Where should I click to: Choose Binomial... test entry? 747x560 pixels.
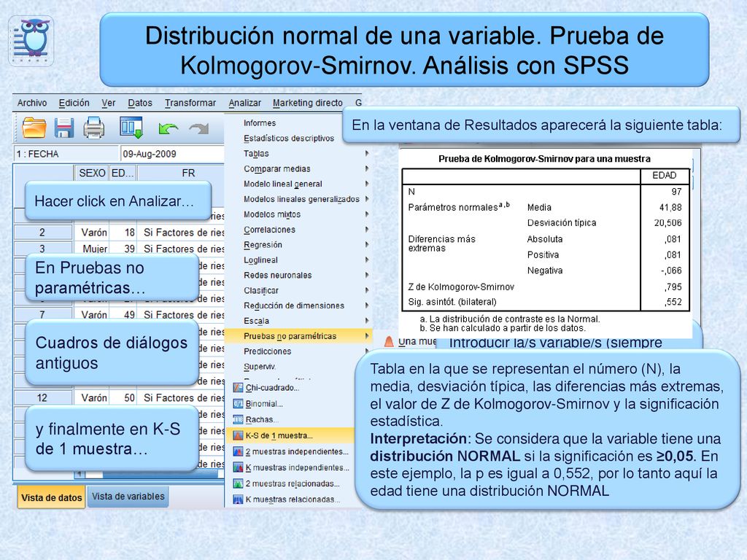[264, 404]
